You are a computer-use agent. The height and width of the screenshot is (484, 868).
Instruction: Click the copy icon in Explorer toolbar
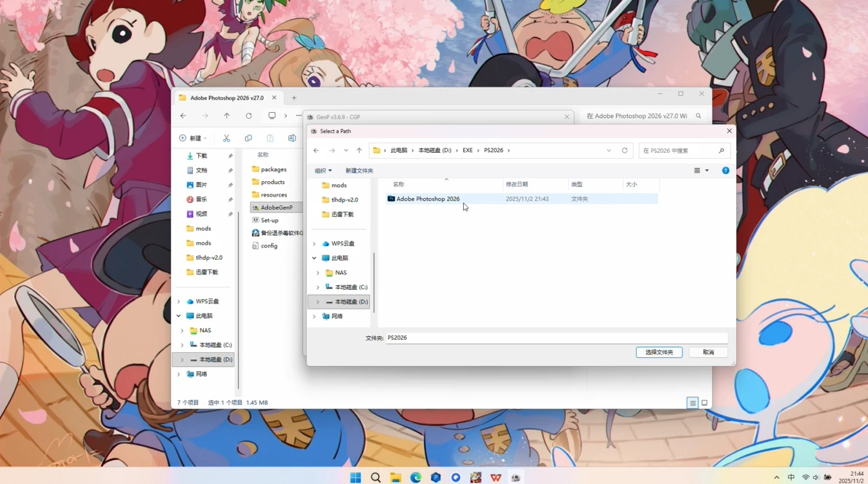pyautogui.click(x=248, y=138)
